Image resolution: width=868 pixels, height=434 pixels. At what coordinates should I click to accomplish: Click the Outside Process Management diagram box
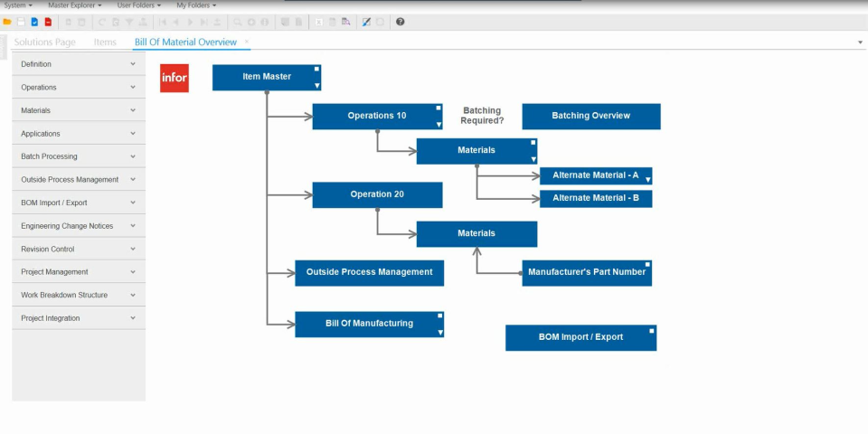pos(369,273)
